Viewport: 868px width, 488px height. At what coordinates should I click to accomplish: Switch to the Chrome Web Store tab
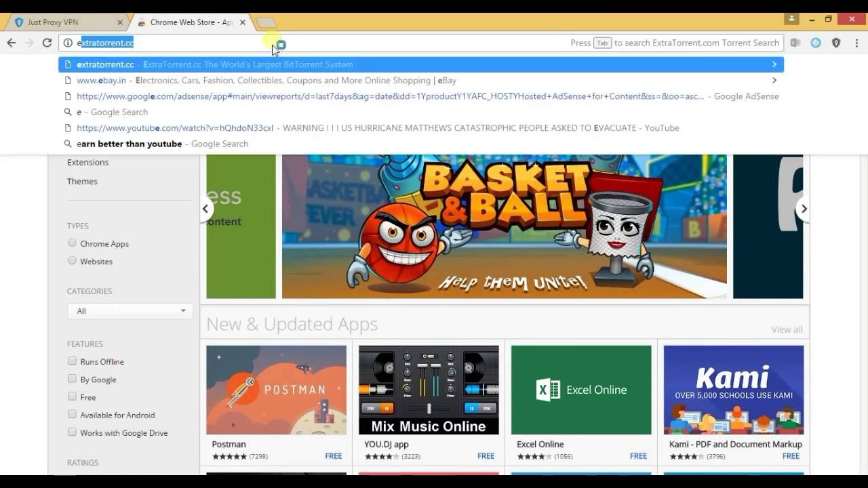click(190, 22)
